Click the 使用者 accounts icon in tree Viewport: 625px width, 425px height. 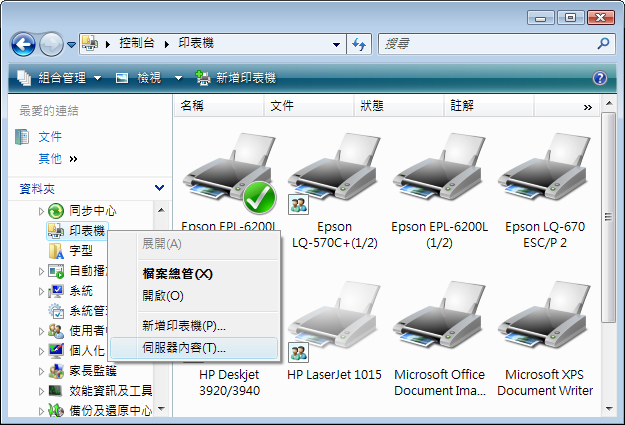56,331
